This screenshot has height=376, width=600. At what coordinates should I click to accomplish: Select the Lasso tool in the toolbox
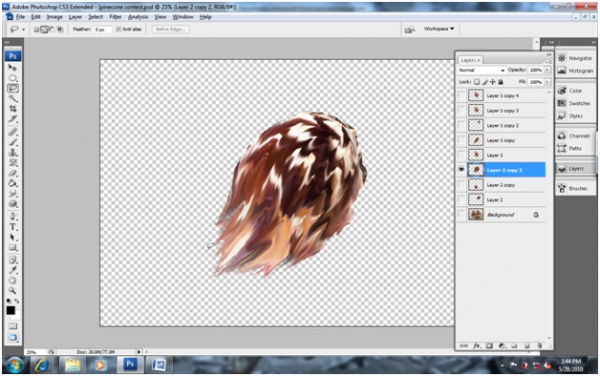pyautogui.click(x=13, y=88)
